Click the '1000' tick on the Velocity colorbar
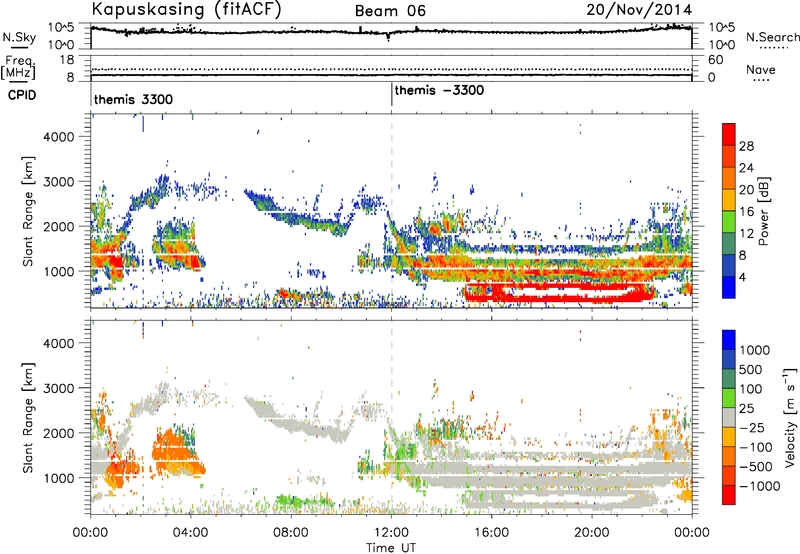This screenshot has width=800, height=554. (x=755, y=350)
